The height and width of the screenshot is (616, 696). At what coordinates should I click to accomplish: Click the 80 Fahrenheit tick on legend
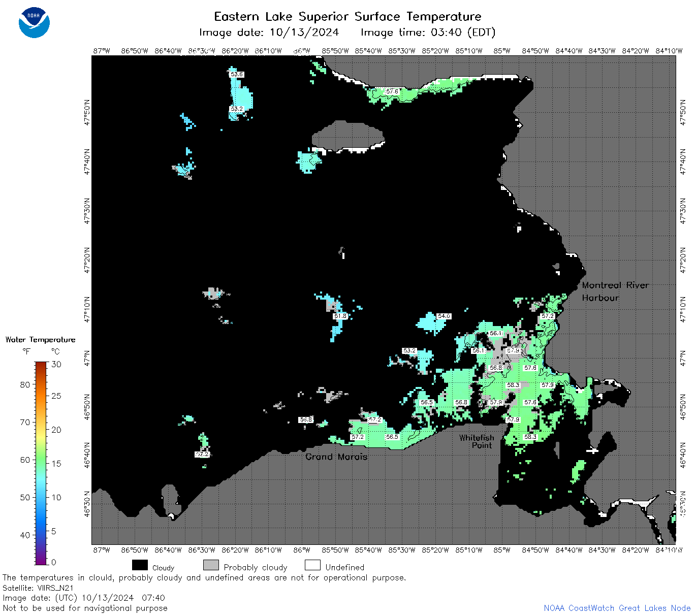point(25,384)
